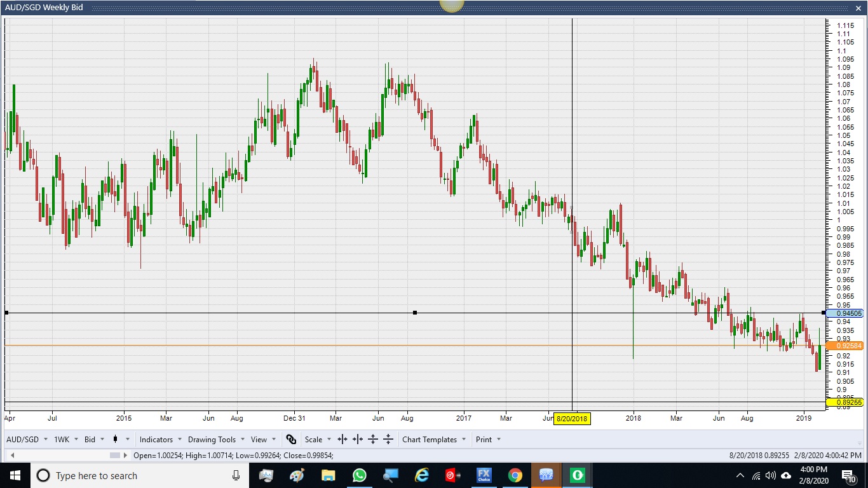The image size is (868, 488).
Task: Open the AUD/SGD symbol dropdown
Action: click(x=27, y=439)
